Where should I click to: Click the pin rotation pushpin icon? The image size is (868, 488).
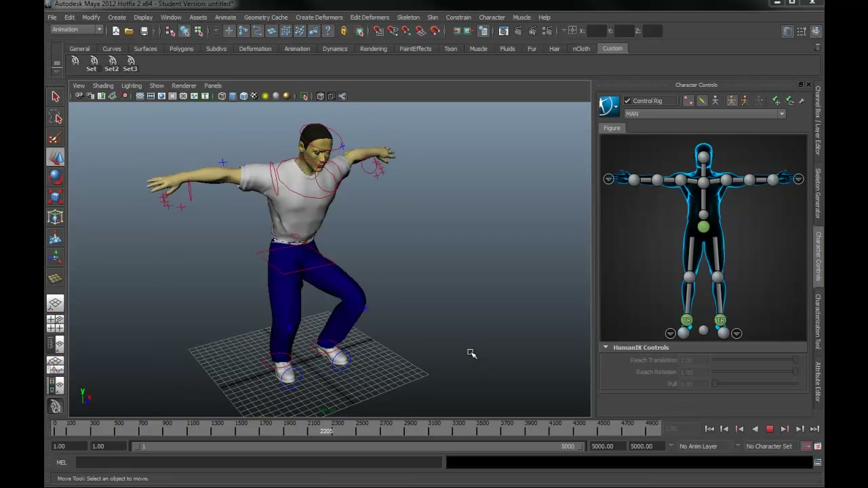pos(789,101)
